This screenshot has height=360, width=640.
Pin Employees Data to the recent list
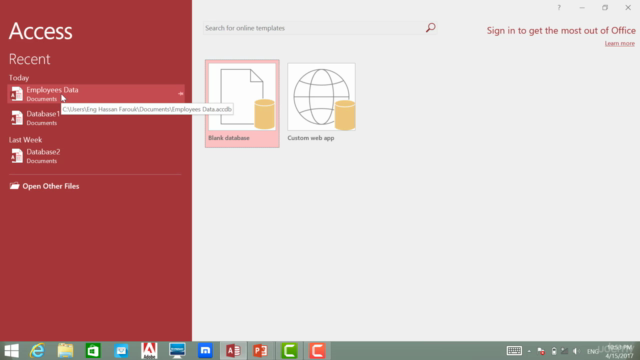(180, 94)
